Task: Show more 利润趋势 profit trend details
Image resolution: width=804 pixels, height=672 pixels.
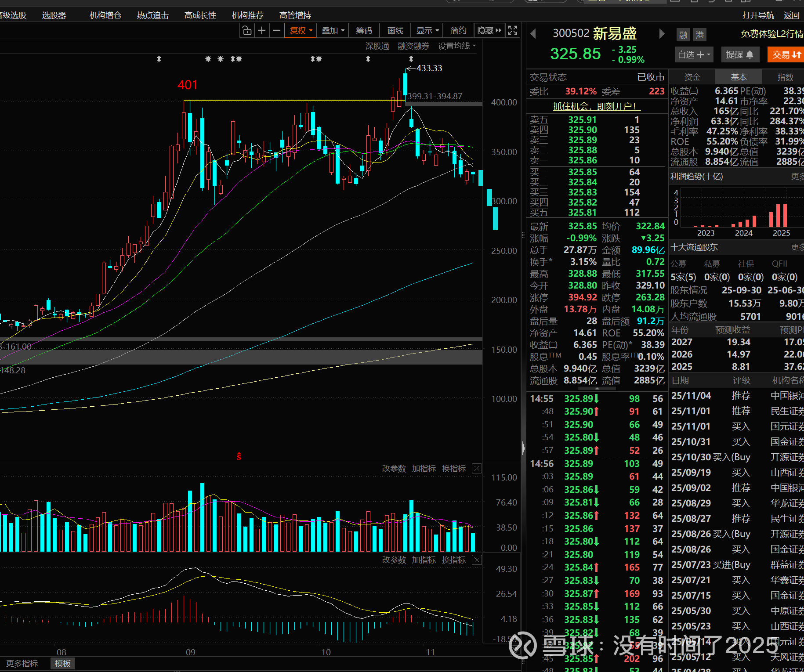Action: click(797, 177)
